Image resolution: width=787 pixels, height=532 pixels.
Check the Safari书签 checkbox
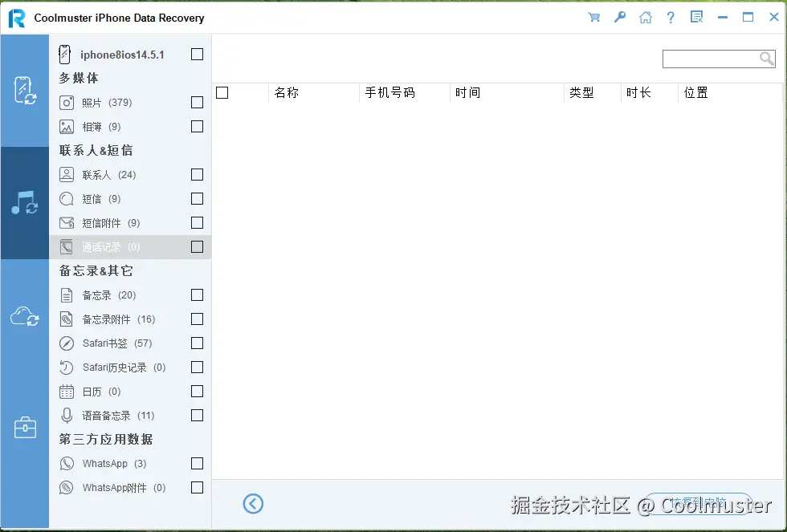[x=196, y=343]
